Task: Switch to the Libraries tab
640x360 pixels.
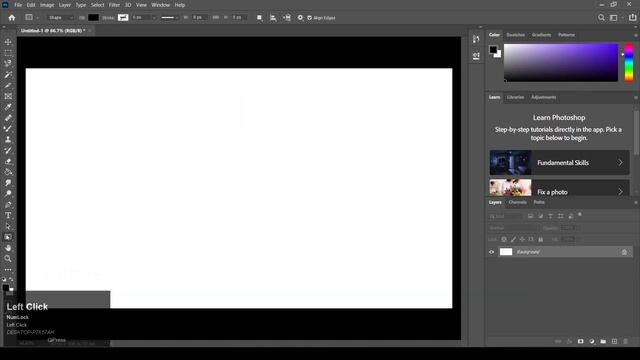Action: coord(516,98)
